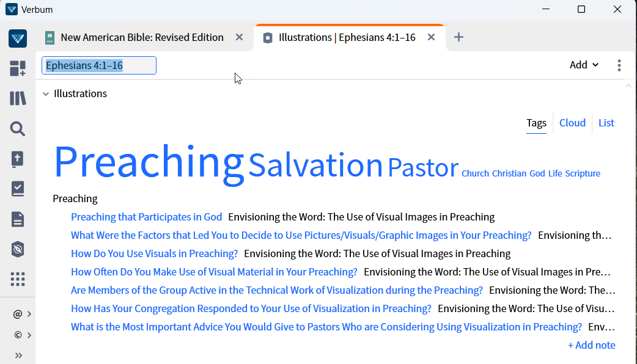The image size is (637, 364).
Task: Open the Documents page icon
Action: click(18, 219)
